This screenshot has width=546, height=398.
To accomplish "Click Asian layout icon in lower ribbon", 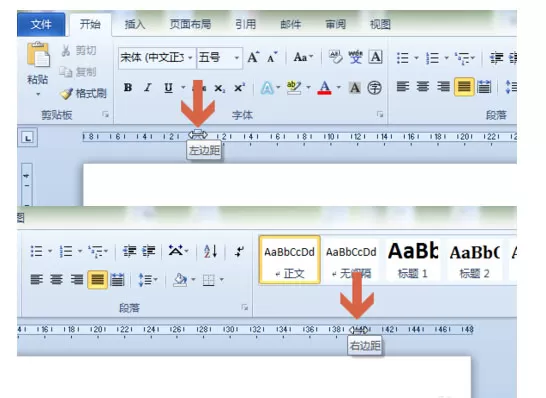I will [176, 251].
